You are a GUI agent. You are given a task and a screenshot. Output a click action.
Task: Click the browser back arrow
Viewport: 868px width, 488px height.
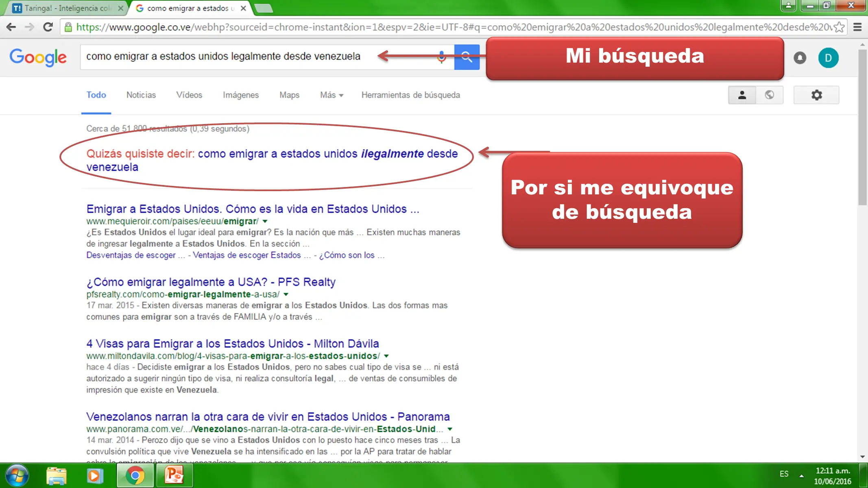point(11,27)
